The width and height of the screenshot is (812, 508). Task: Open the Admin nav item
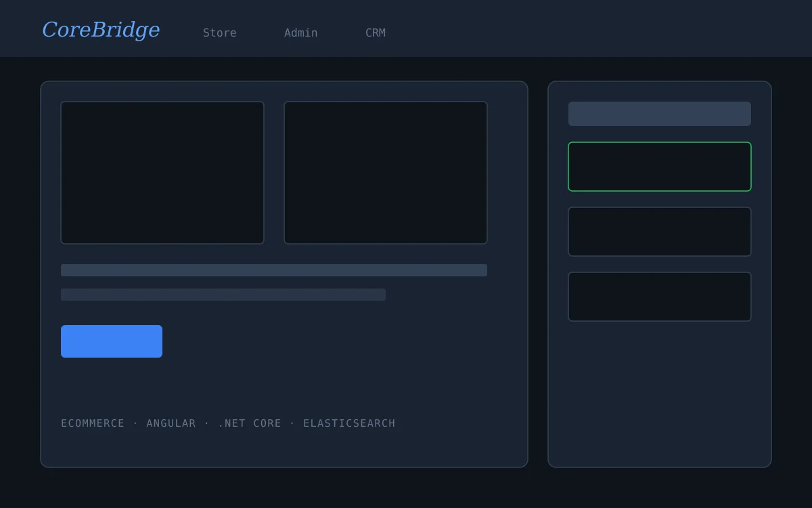point(301,33)
